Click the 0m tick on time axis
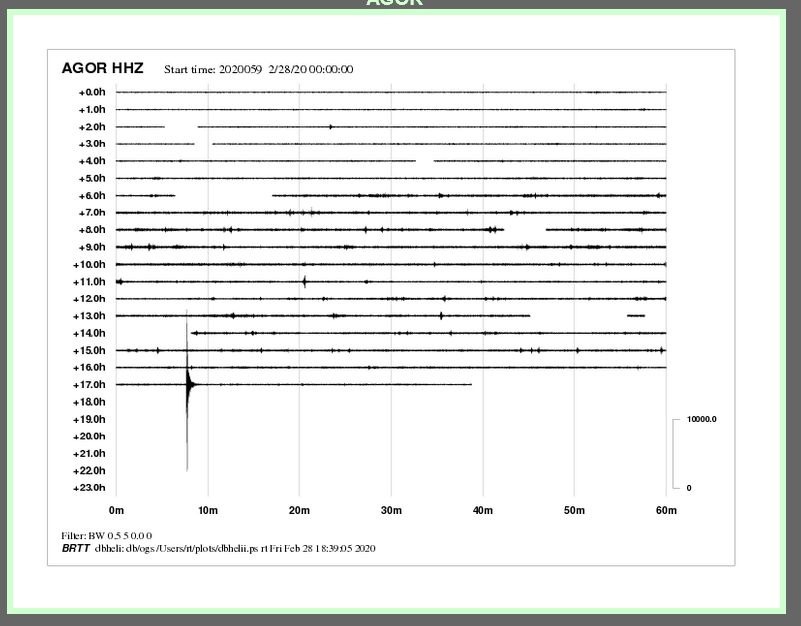The image size is (801, 626). tap(116, 511)
